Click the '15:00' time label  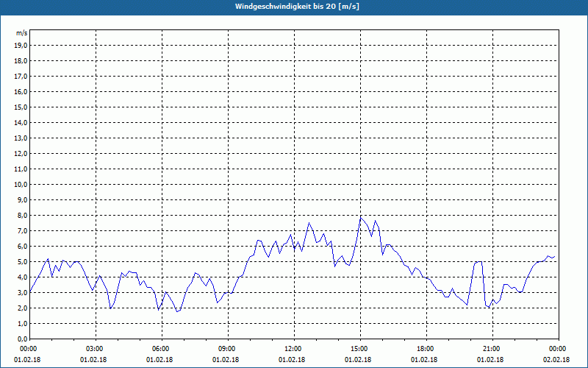360,349
